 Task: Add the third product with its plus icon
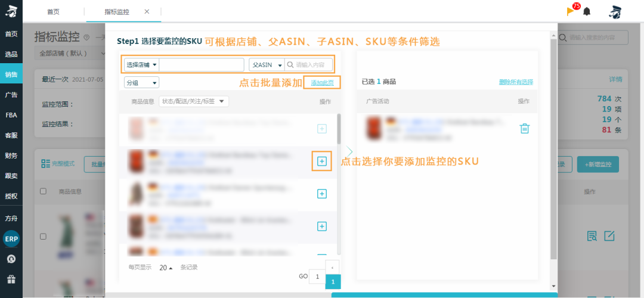[322, 194]
